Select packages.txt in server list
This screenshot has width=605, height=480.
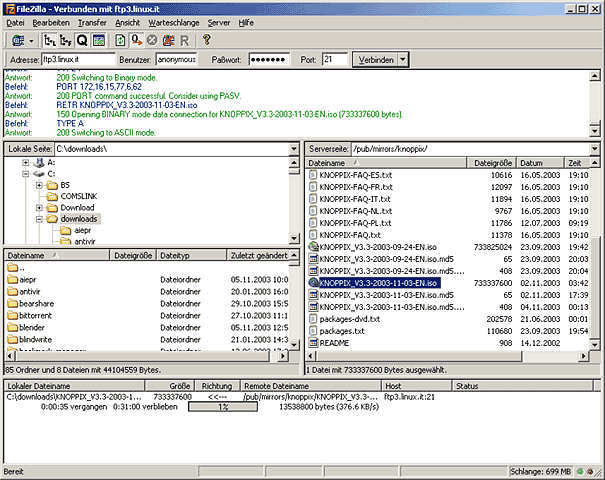(342, 331)
